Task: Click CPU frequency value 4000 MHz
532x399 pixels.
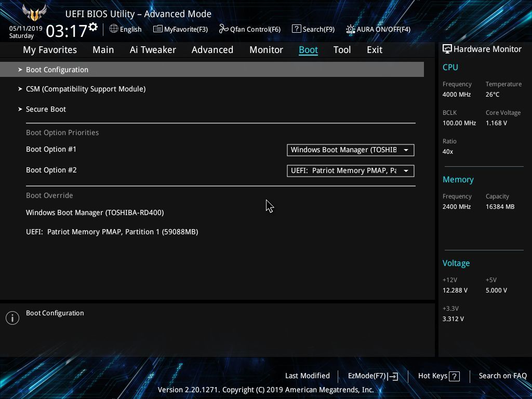Action: 457,95
